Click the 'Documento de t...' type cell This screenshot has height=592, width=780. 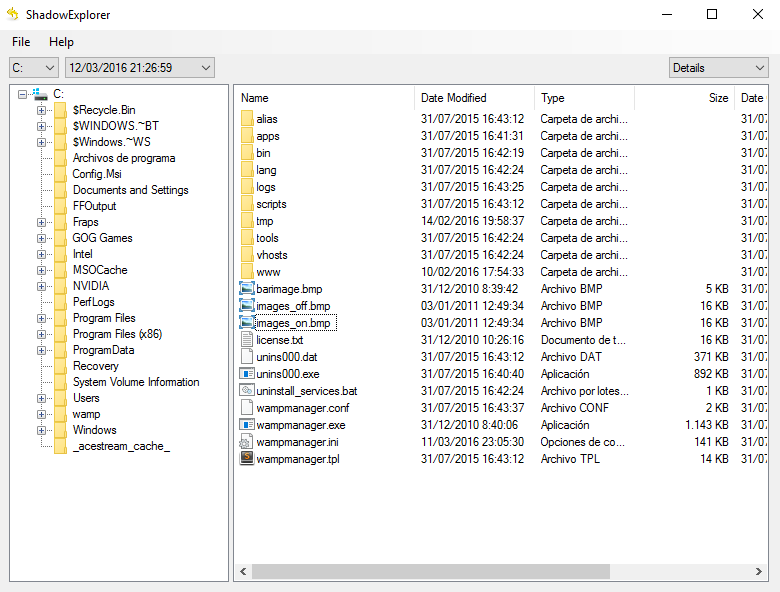(583, 340)
